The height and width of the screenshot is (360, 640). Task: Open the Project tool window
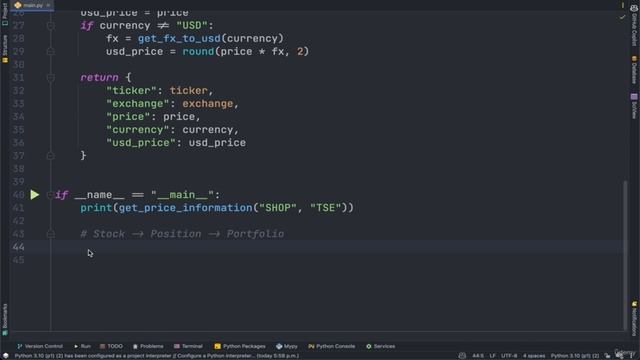(4, 13)
